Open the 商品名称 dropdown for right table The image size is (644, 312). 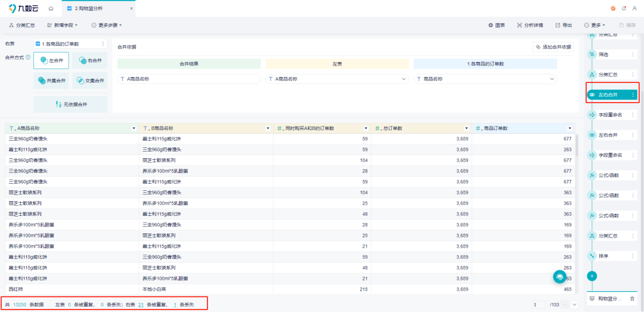485,79
